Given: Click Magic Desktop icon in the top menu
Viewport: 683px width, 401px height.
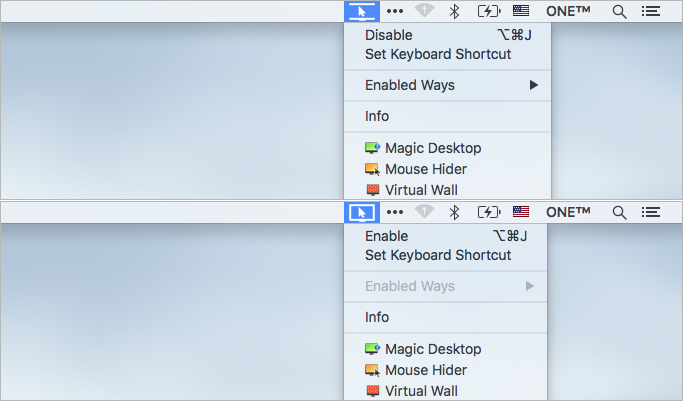Looking at the screenshot, I should tap(372, 148).
